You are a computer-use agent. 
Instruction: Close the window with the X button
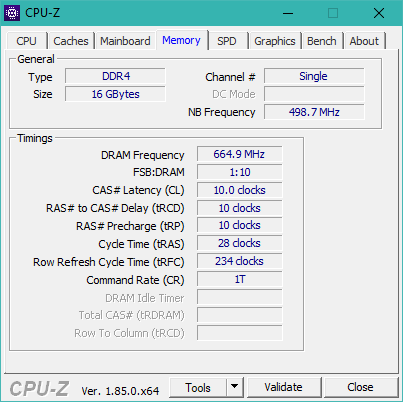click(x=379, y=13)
